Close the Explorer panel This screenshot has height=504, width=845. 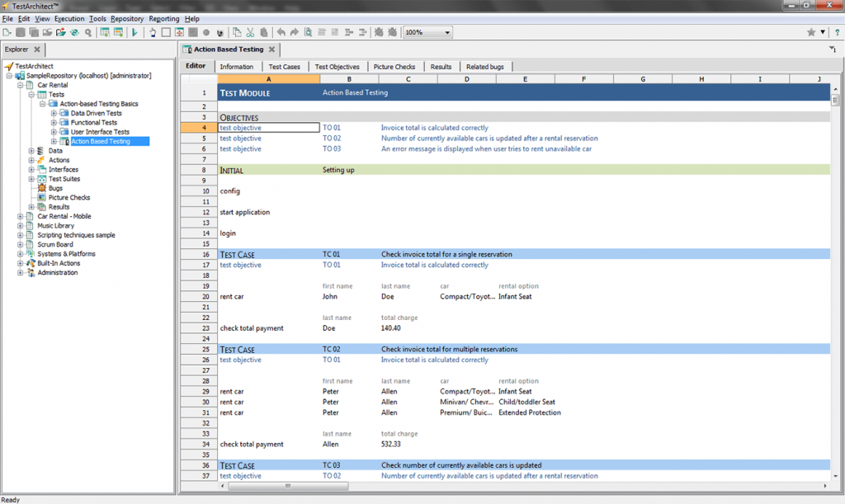click(36, 49)
